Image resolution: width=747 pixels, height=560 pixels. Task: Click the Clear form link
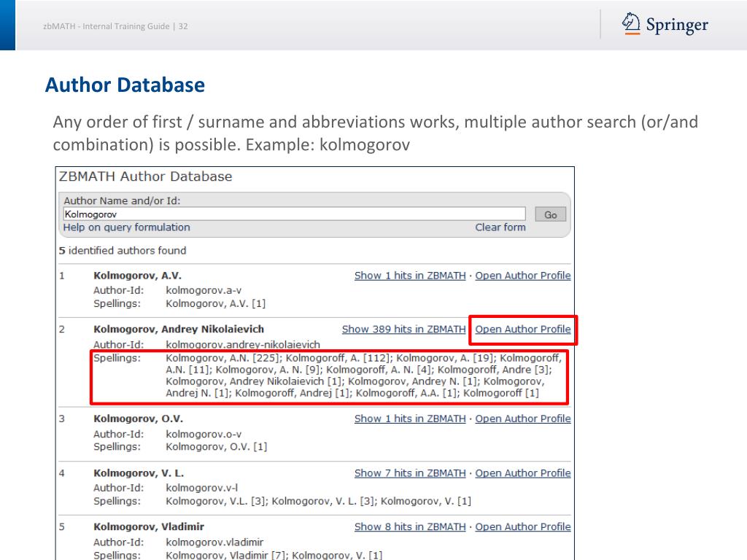point(500,227)
